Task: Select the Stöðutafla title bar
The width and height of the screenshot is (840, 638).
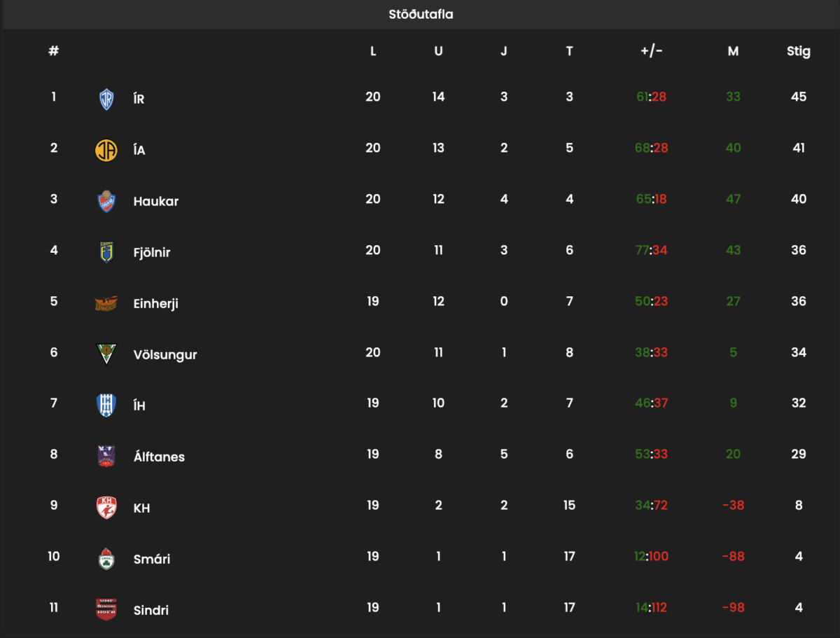Action: (421, 15)
